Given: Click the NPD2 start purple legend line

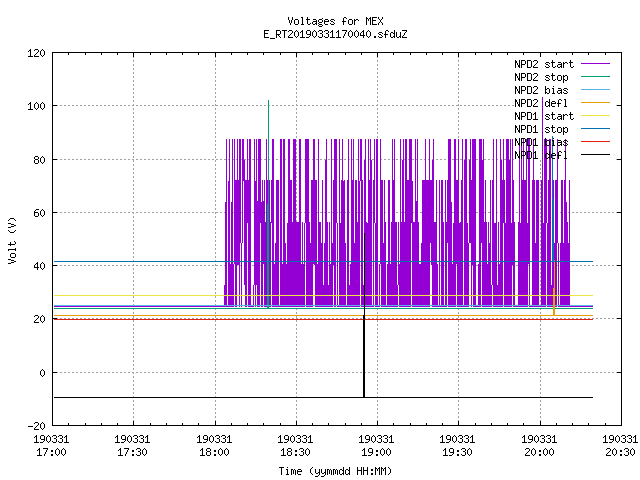Looking at the screenshot, I should point(595,64).
